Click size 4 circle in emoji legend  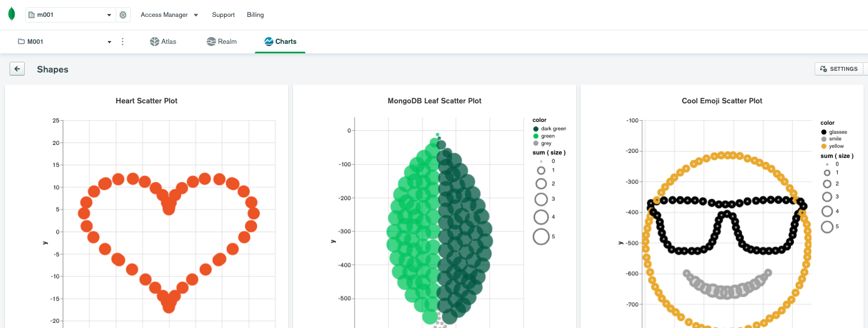[x=827, y=211]
